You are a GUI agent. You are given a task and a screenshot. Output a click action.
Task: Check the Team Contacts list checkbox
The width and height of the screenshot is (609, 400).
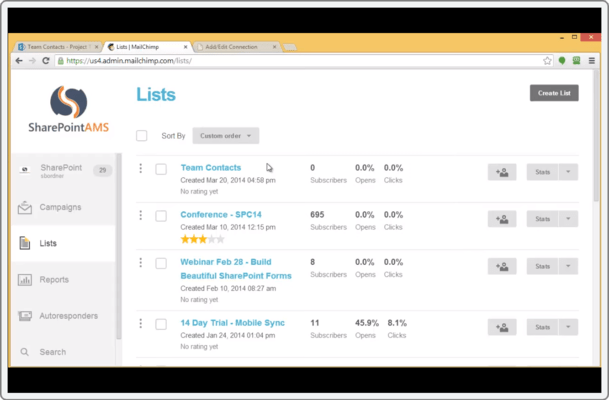click(x=161, y=169)
